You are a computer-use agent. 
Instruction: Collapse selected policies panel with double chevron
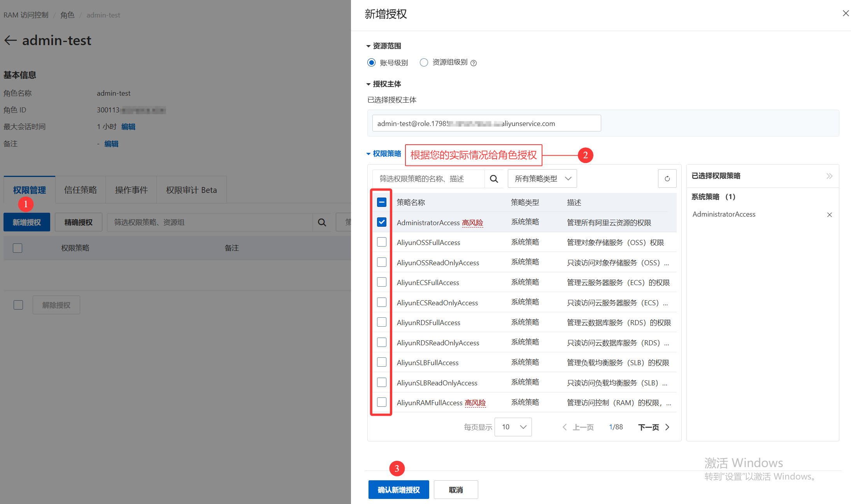829,176
